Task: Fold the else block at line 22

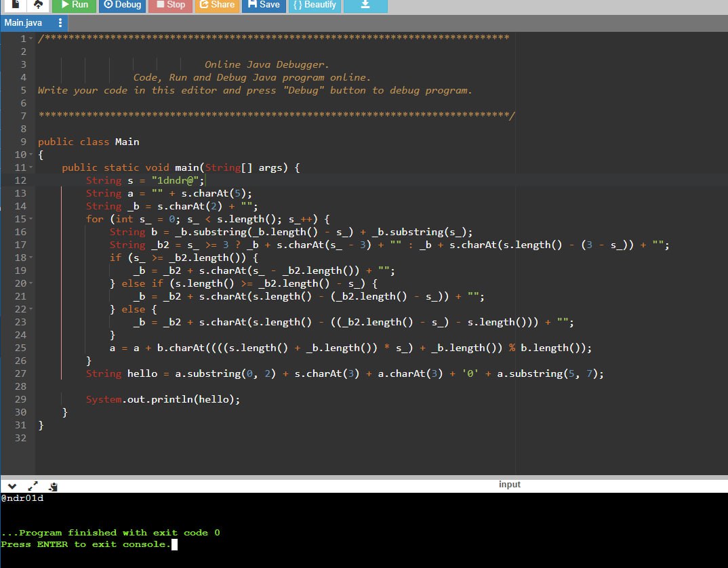Action: (31, 309)
